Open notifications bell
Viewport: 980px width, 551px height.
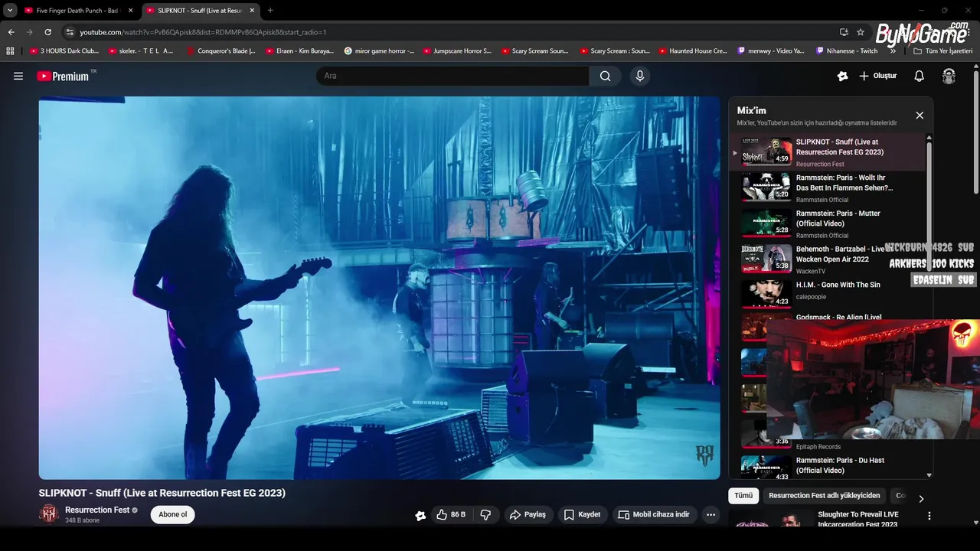[x=920, y=76]
